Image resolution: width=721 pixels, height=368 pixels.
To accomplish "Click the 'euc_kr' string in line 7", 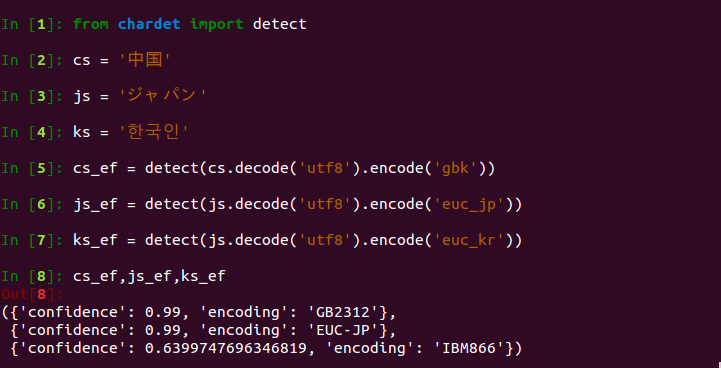I will [468, 240].
